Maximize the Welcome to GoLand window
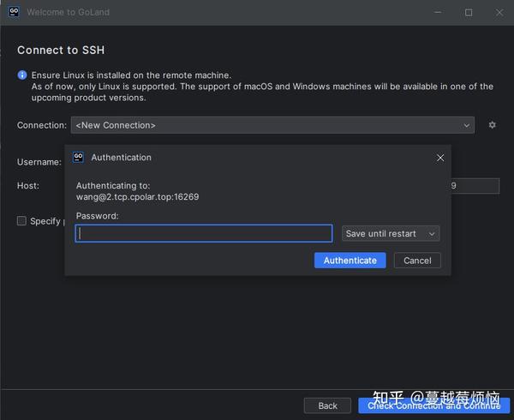 (469, 13)
